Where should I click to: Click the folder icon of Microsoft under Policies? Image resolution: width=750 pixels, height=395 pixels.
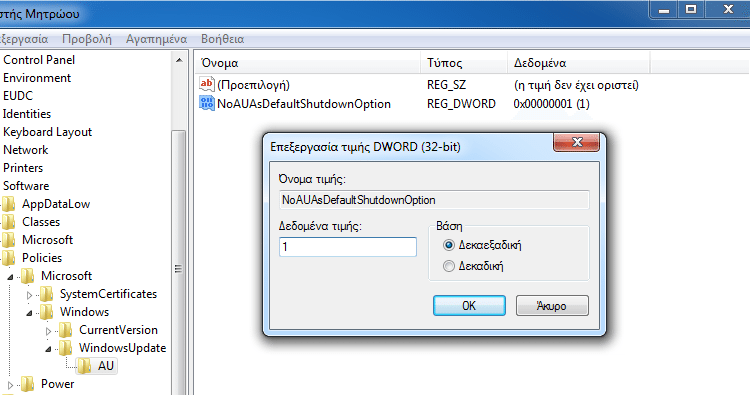point(27,276)
